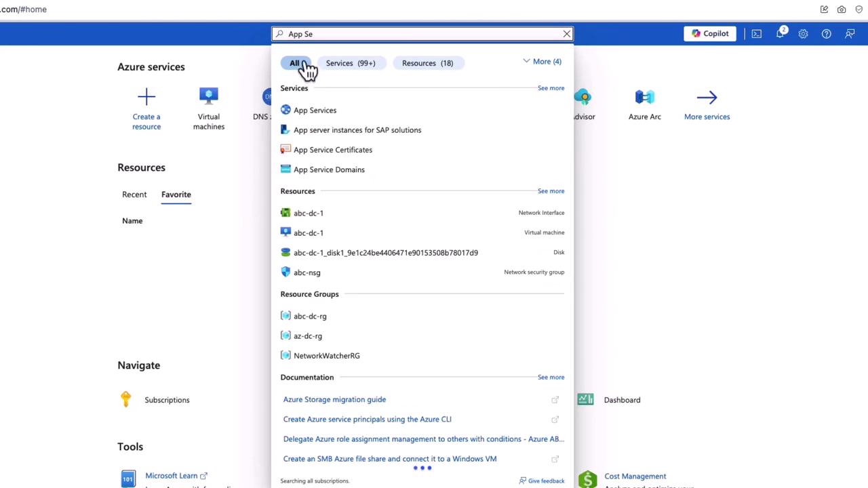Open Dashboard navigation icon

click(586, 400)
